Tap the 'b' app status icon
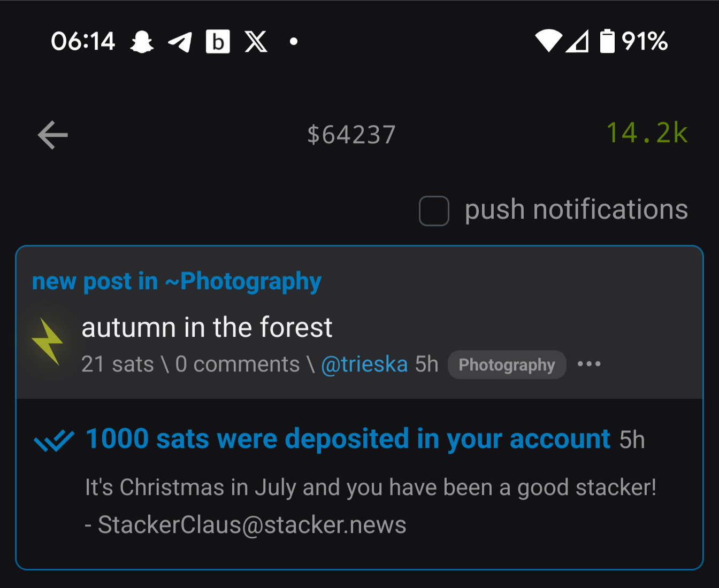Image resolution: width=719 pixels, height=588 pixels. point(218,42)
